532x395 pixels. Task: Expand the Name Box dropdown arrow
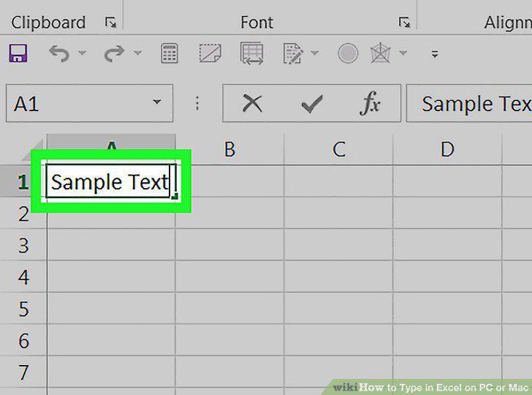click(156, 102)
